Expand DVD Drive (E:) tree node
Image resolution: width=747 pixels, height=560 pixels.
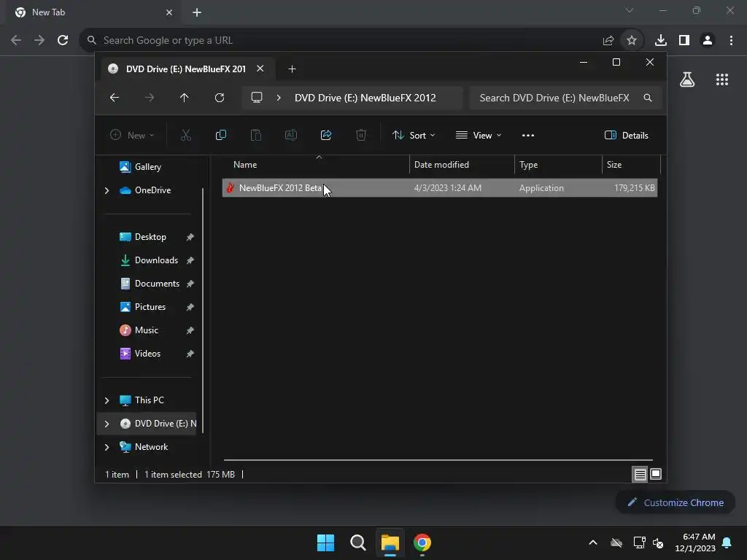click(x=107, y=424)
